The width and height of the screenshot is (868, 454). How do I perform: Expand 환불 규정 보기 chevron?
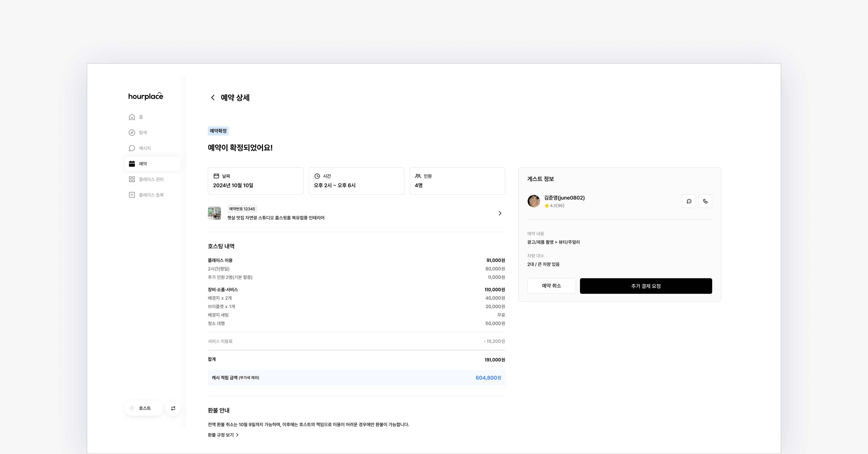pyautogui.click(x=237, y=435)
